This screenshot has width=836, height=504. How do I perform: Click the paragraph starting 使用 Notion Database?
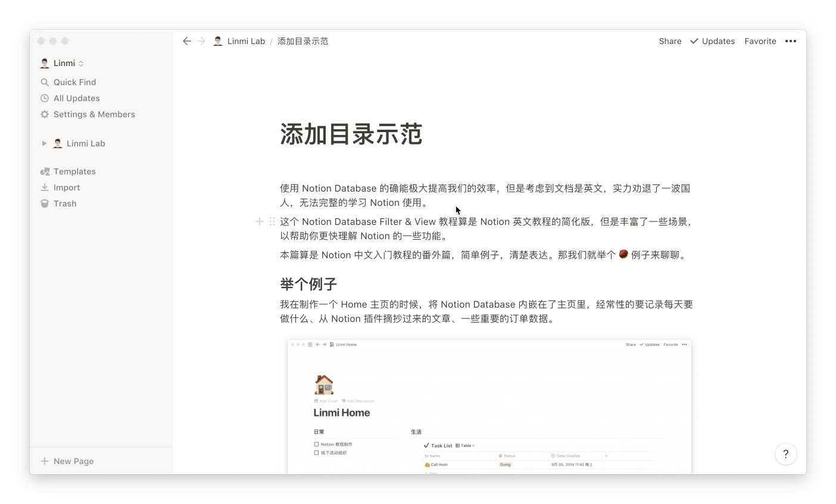tap(486, 195)
